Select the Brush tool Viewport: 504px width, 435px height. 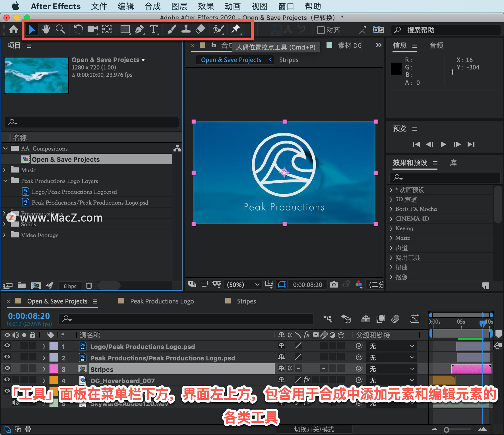click(x=171, y=29)
